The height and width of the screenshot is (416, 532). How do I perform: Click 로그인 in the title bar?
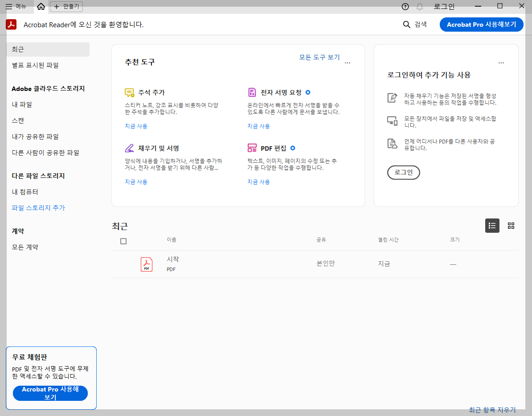(x=444, y=6)
